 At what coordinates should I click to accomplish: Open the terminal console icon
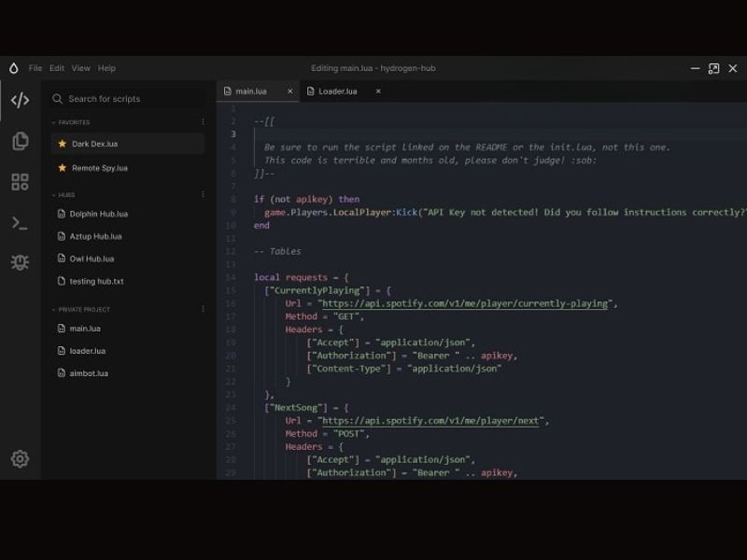click(x=20, y=222)
